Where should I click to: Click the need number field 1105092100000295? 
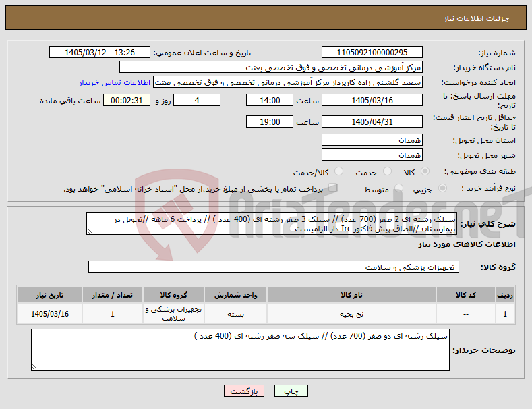[x=372, y=53]
